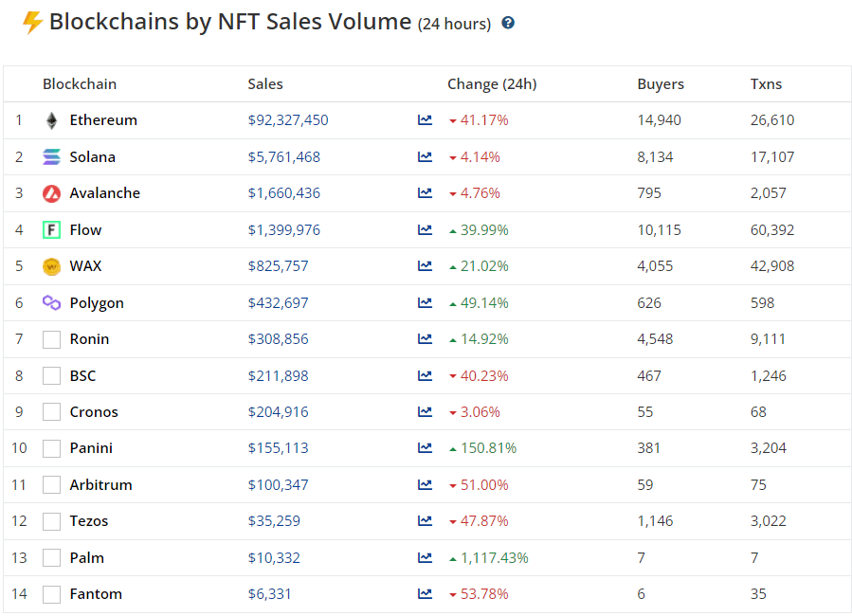852x616 pixels.
Task: Sort by the Change (24h) column header
Action: point(492,84)
